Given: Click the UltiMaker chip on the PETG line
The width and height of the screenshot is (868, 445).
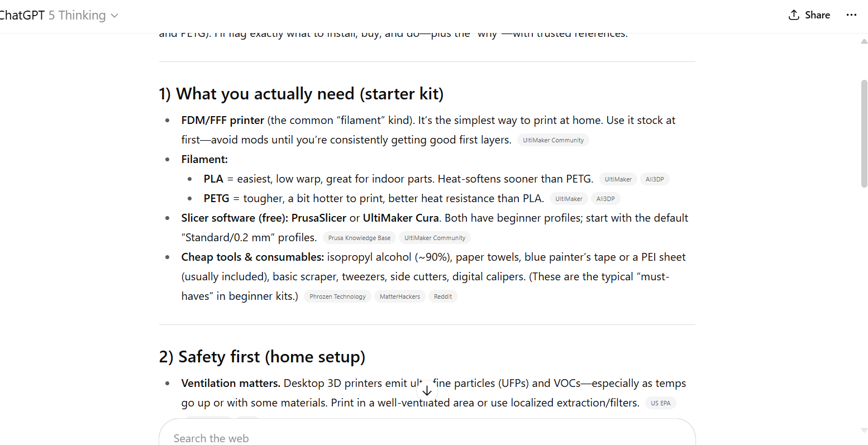Looking at the screenshot, I should 569,199.
